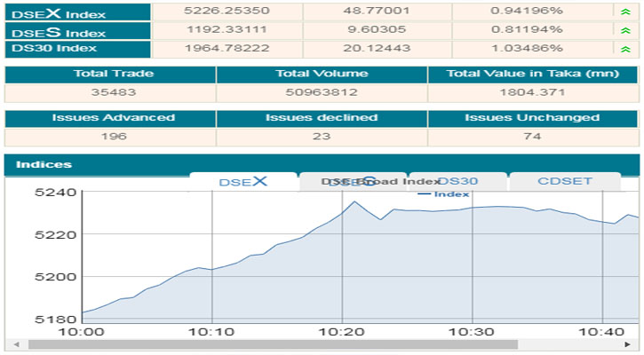Viewport: 644px width, 355px height.
Task: Click the DSEX Index label
Action: [58, 12]
